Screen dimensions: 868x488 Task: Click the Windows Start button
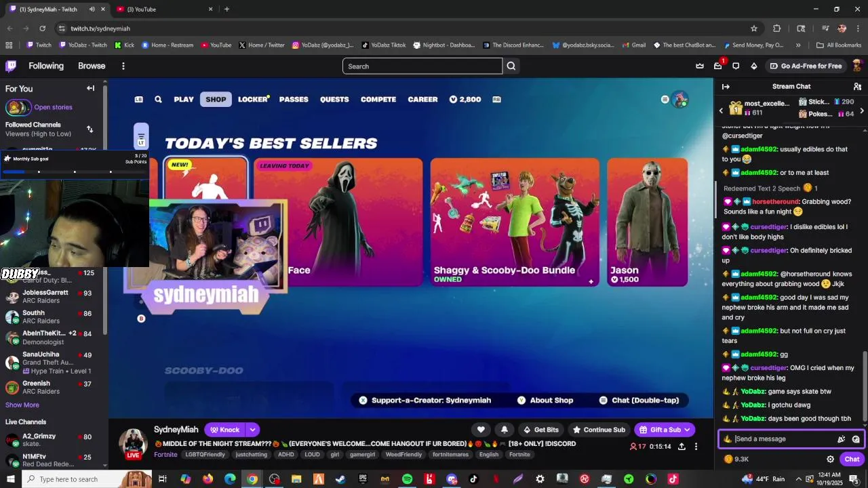[x=11, y=479]
